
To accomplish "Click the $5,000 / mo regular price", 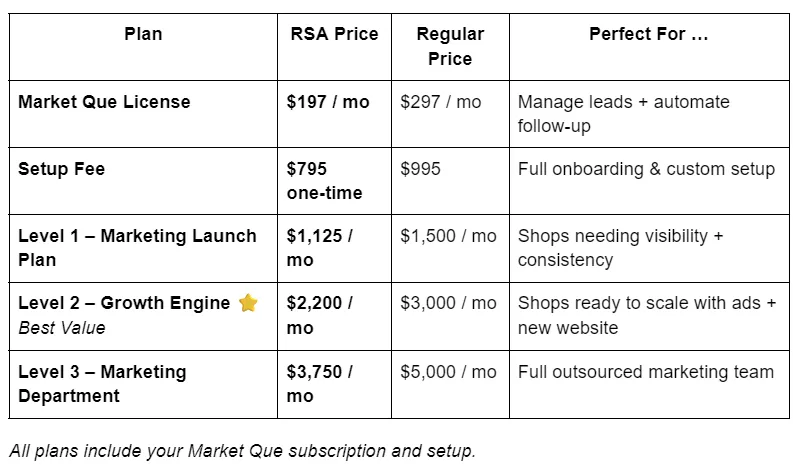I will point(448,372).
